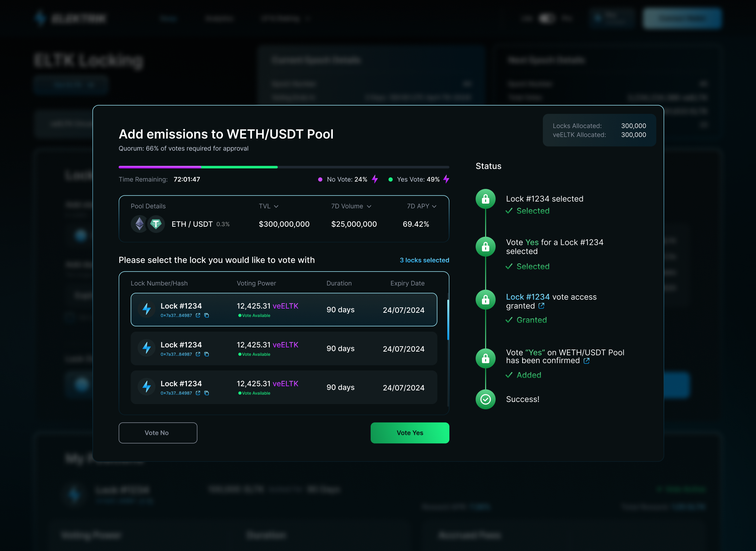
Task: Copy the third lock's hash address
Action: click(x=206, y=393)
